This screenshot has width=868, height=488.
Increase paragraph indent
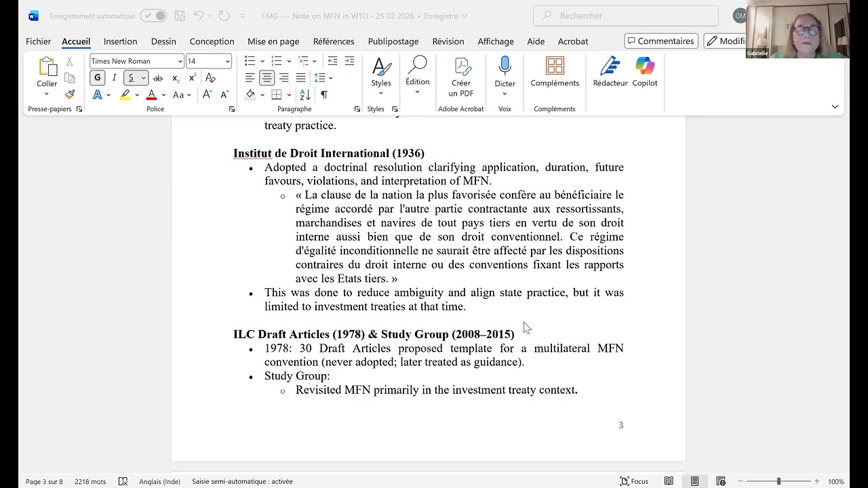click(x=349, y=61)
